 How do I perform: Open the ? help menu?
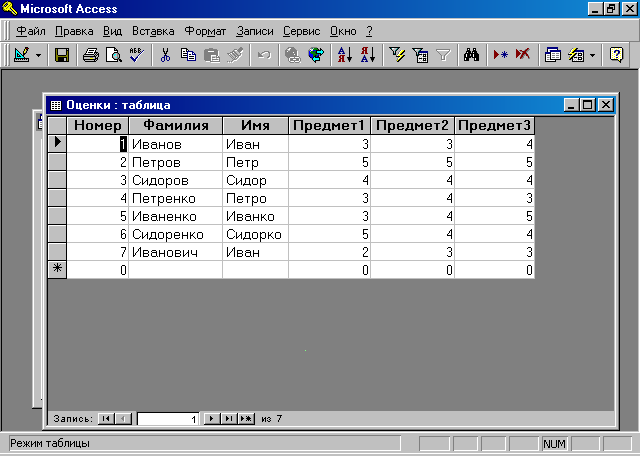click(369, 31)
